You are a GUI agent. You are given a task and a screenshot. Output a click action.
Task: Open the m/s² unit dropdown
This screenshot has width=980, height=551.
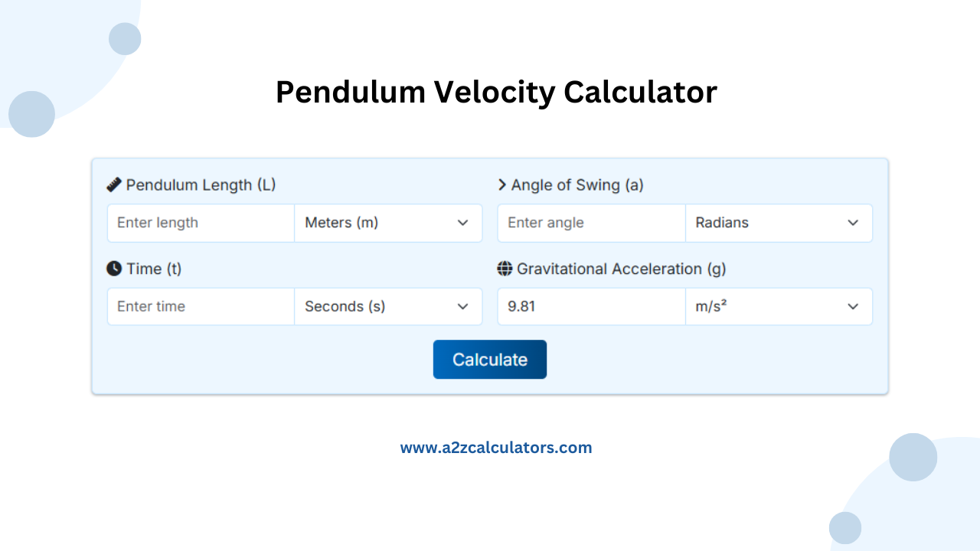coord(779,306)
